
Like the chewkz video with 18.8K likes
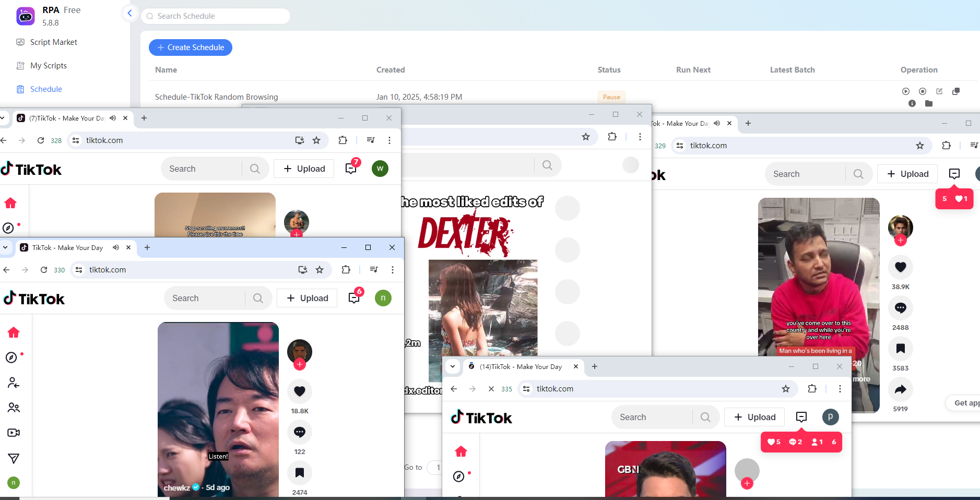tap(300, 391)
